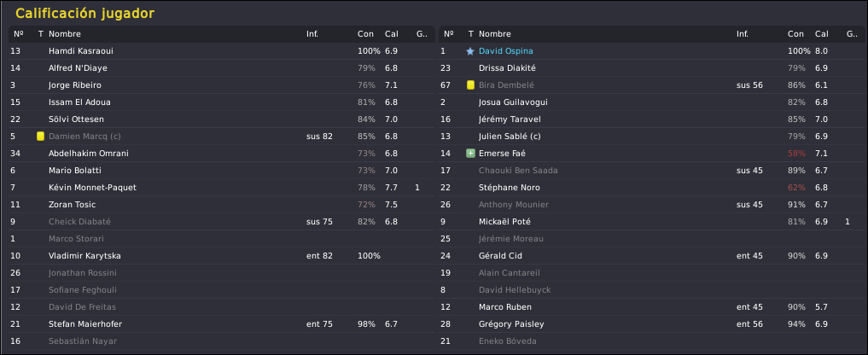Click the yellow card icon beside Bira Dembelé
Image resolution: width=868 pixels, height=355 pixels.
click(x=470, y=85)
